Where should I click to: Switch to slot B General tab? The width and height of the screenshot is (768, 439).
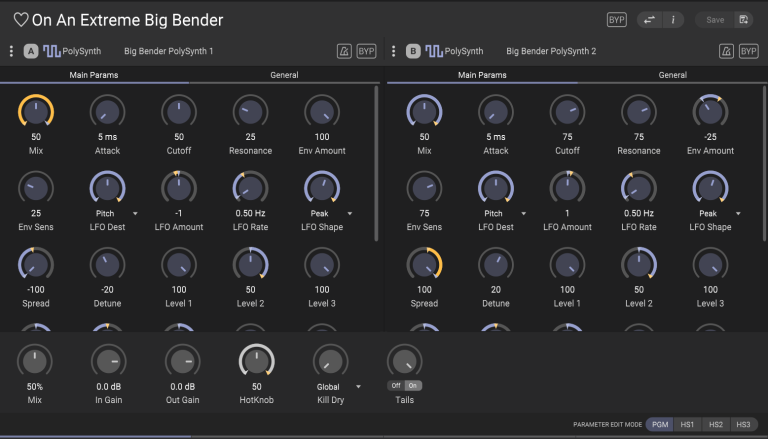click(x=672, y=75)
